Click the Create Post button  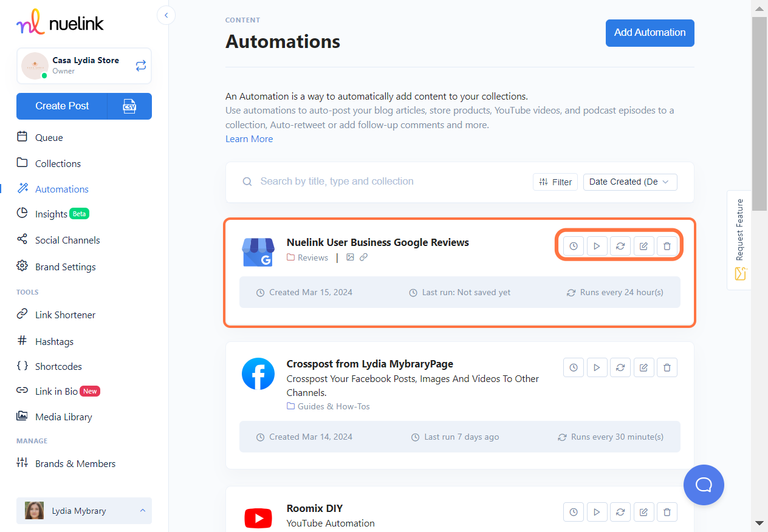point(62,106)
